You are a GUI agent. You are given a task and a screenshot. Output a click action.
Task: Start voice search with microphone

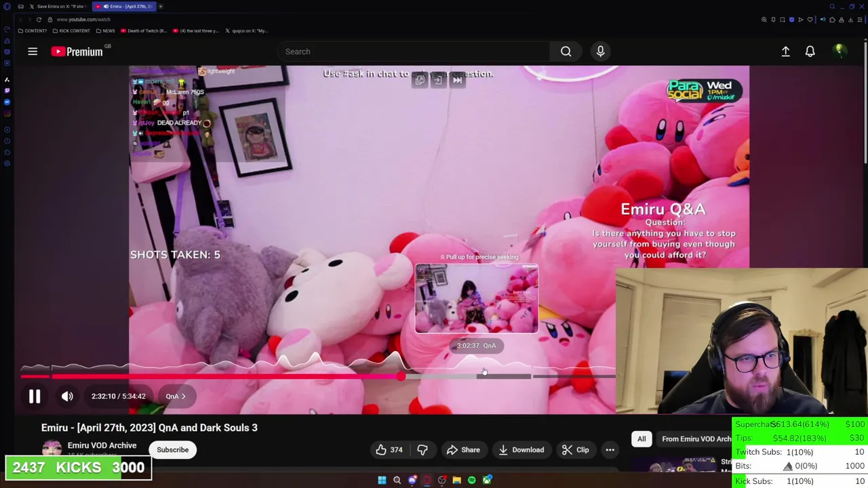(600, 52)
